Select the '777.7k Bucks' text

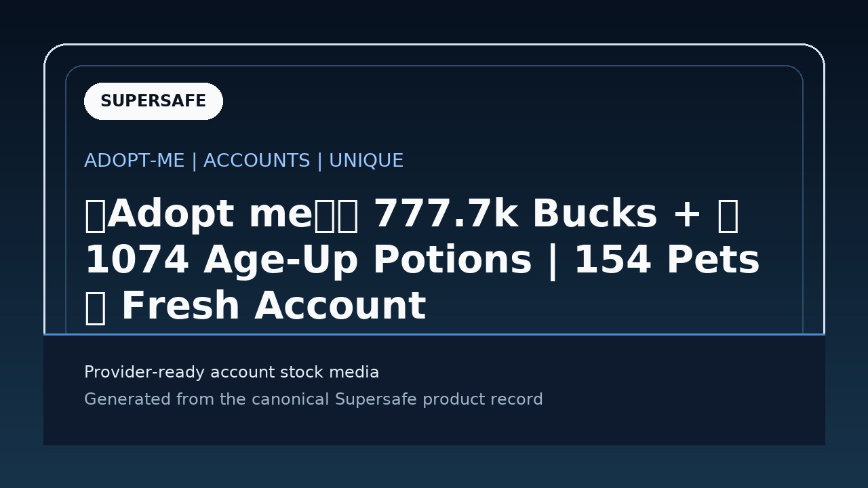click(515, 215)
